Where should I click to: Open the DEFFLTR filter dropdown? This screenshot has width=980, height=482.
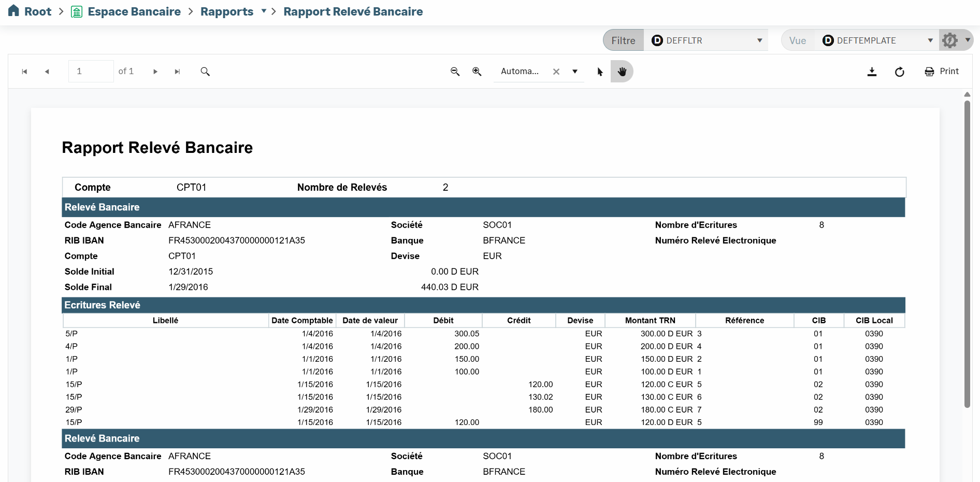(759, 40)
